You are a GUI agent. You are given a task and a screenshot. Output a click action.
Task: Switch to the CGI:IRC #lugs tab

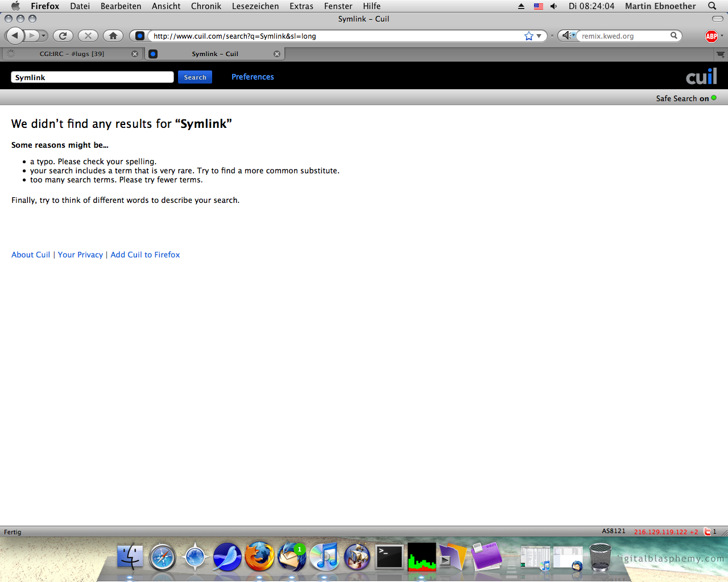(x=72, y=54)
